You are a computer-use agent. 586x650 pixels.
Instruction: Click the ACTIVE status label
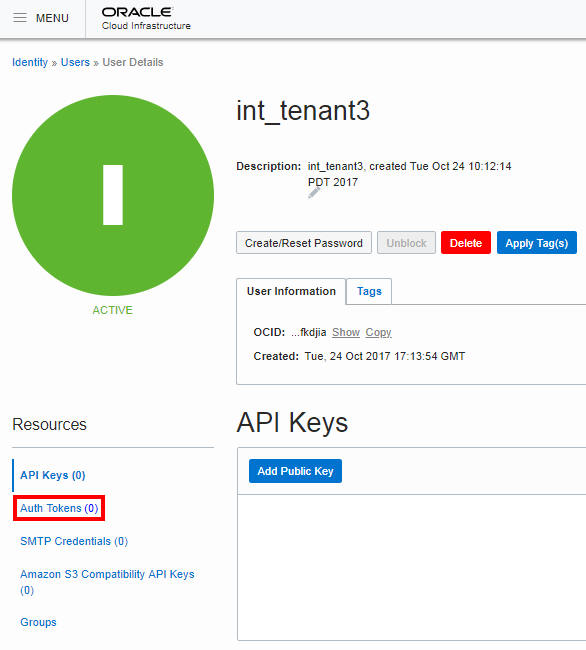tap(112, 310)
